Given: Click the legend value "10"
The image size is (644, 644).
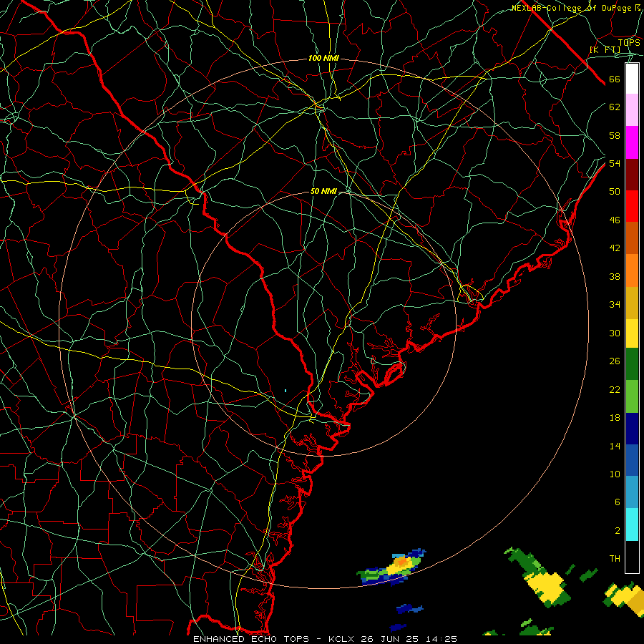Looking at the screenshot, I should (x=615, y=474).
